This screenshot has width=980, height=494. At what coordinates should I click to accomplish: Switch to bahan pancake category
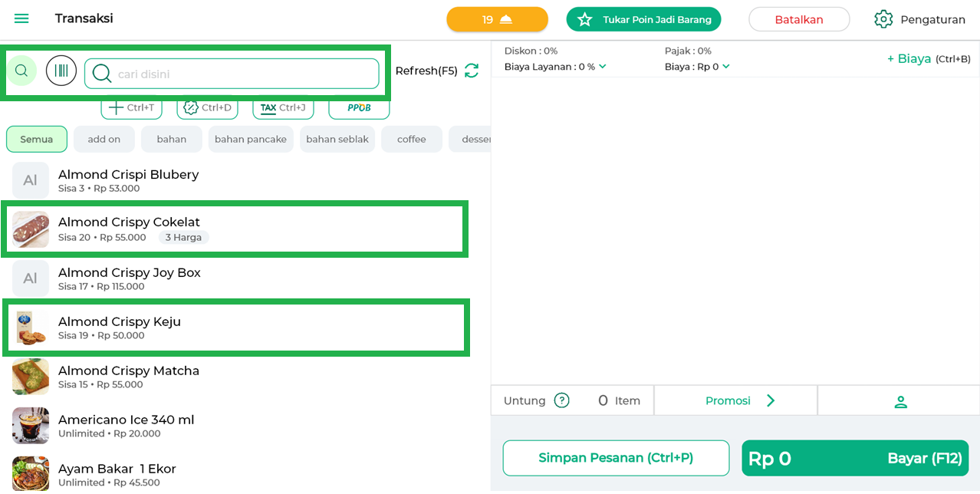(251, 140)
